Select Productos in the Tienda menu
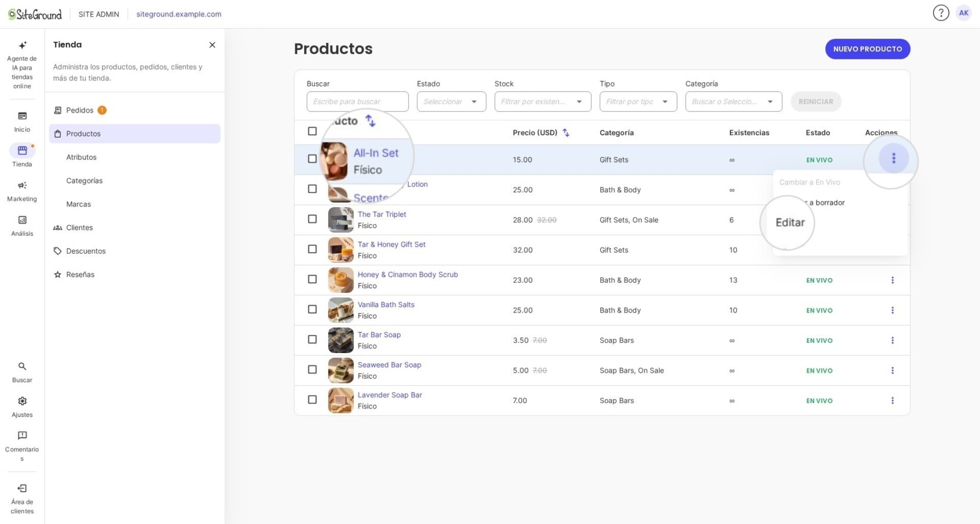 click(135, 133)
